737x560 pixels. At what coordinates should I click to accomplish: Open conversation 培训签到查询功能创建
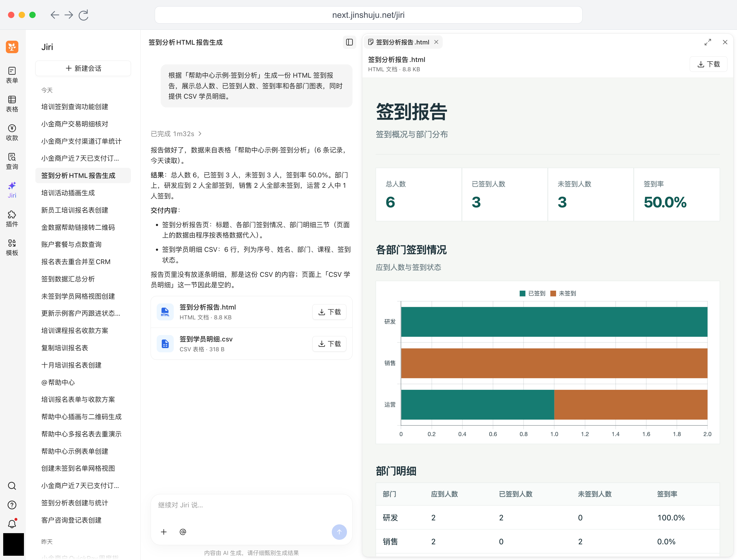pos(83,107)
